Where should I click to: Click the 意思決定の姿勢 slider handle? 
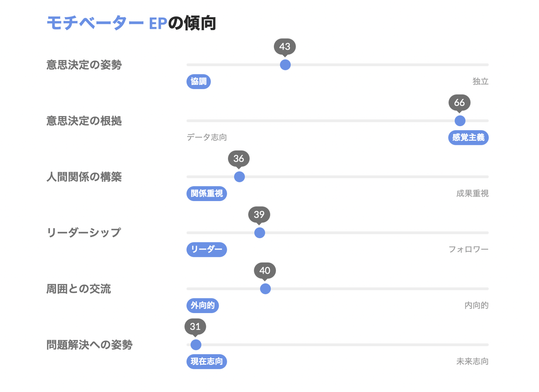click(285, 65)
